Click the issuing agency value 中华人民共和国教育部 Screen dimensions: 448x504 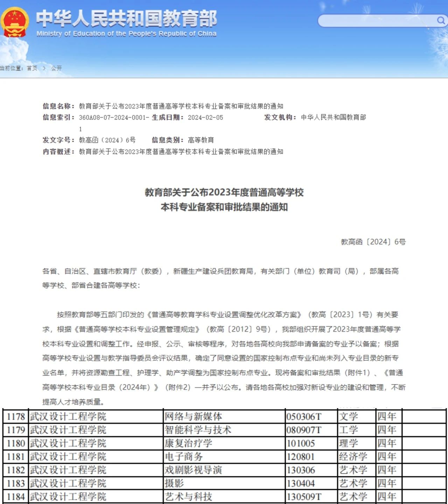(x=334, y=118)
